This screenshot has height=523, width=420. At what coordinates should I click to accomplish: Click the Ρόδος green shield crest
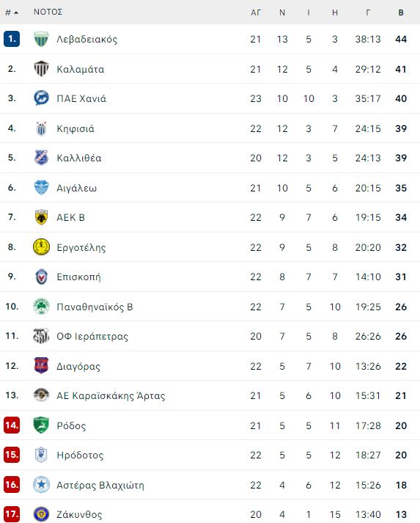click(x=41, y=425)
